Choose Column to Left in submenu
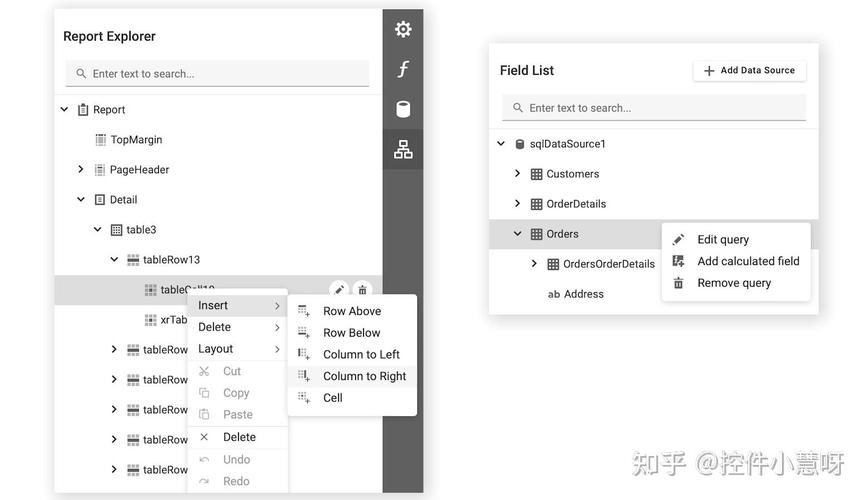The height and width of the screenshot is (500, 867). (x=352, y=354)
